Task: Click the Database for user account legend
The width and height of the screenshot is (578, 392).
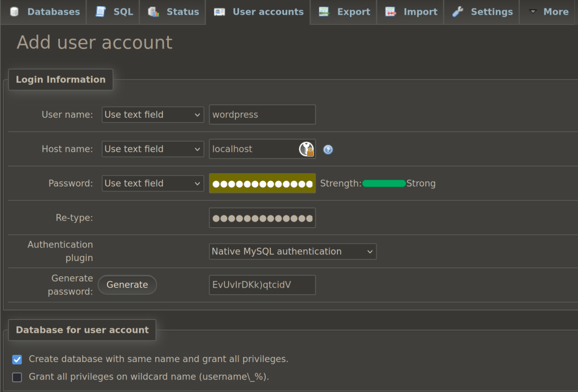Action: pyautogui.click(x=82, y=330)
